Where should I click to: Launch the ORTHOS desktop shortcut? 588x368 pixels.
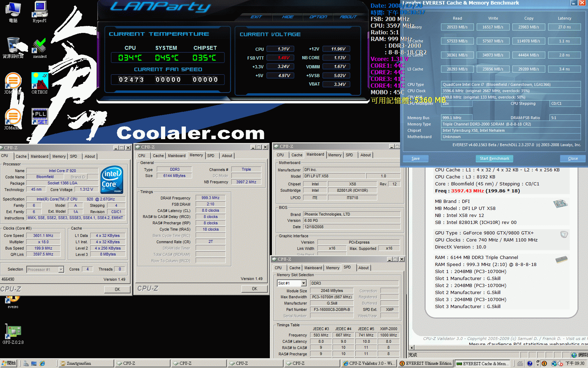40,83
